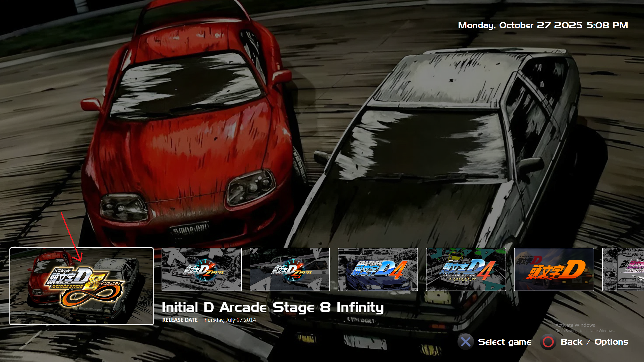This screenshot has width=644, height=362.
Task: Click Go to Settings to activate Windows text
Action: (585, 331)
